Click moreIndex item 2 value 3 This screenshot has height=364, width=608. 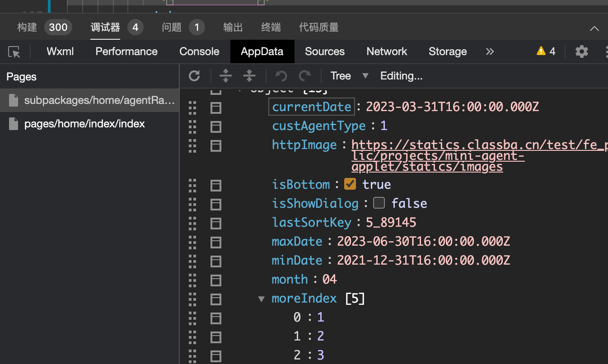click(321, 355)
